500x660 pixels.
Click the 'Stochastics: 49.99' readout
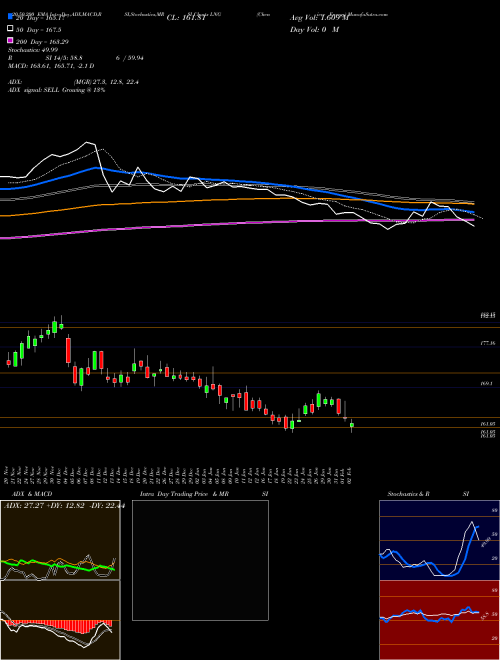33,50
